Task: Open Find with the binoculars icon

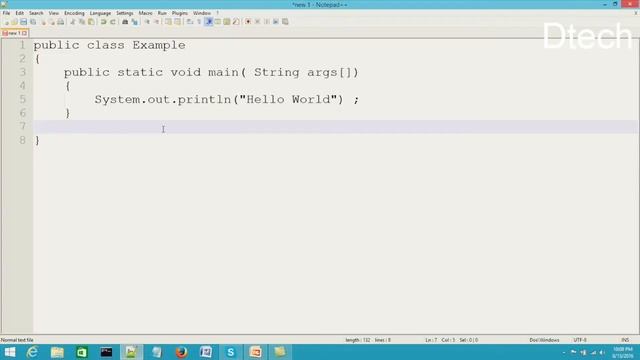Action: point(124,22)
